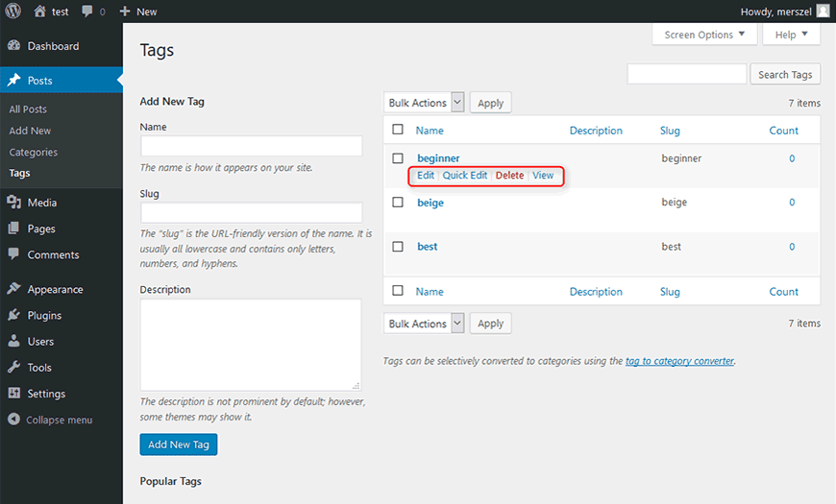Open the beige tag name link
Image resolution: width=836 pixels, height=504 pixels.
point(430,203)
